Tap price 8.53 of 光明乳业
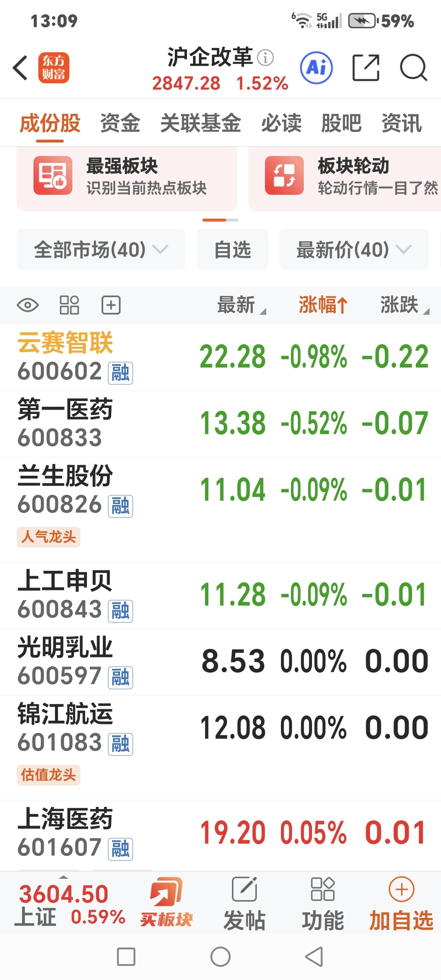This screenshot has height=980, width=441. [233, 661]
